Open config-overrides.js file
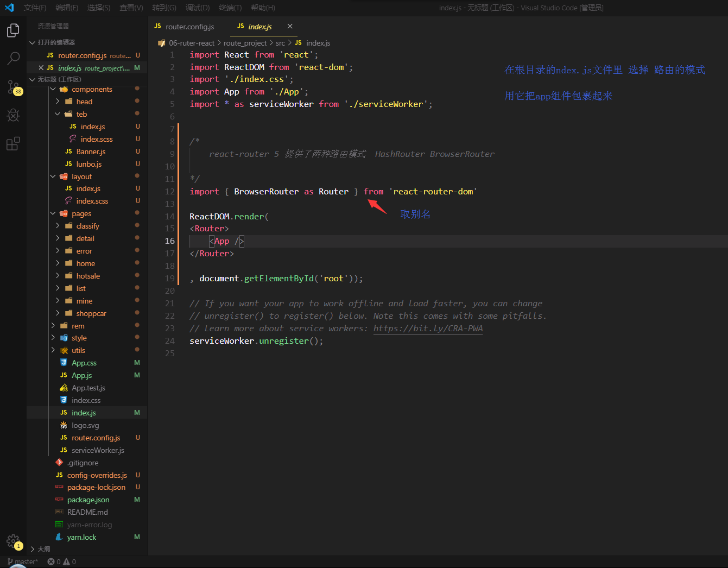Image resolution: width=728 pixels, height=568 pixels. click(x=97, y=475)
